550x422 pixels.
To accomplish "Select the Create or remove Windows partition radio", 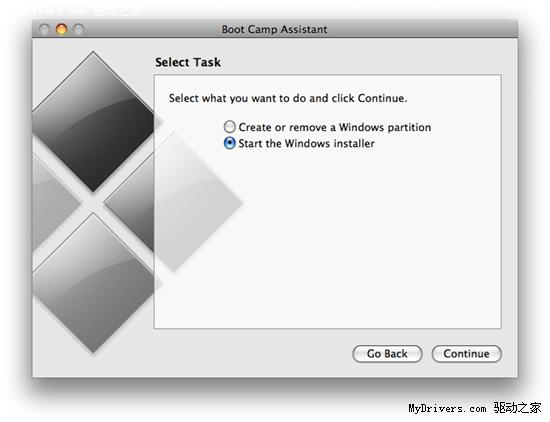I will point(229,127).
